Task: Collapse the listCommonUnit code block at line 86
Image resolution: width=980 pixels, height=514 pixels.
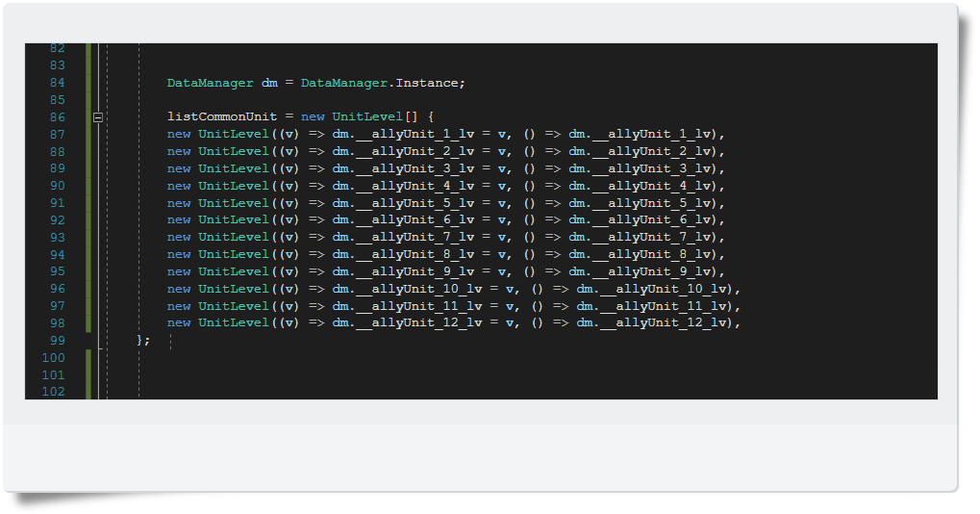Action: pos(98,116)
